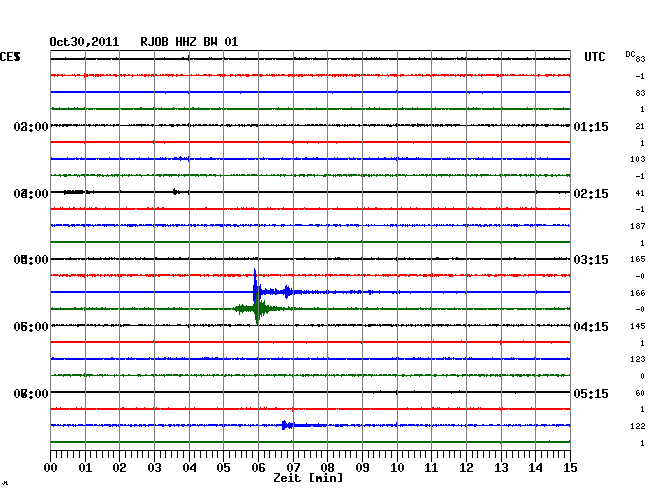Select the "02" minute axis label

[x=119, y=468]
